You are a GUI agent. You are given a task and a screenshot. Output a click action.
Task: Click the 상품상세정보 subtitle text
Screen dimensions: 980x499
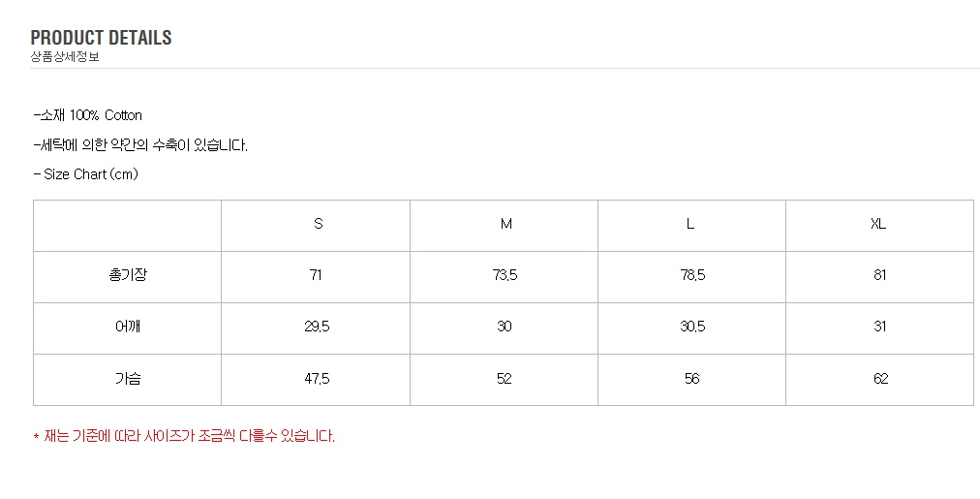[x=65, y=57]
